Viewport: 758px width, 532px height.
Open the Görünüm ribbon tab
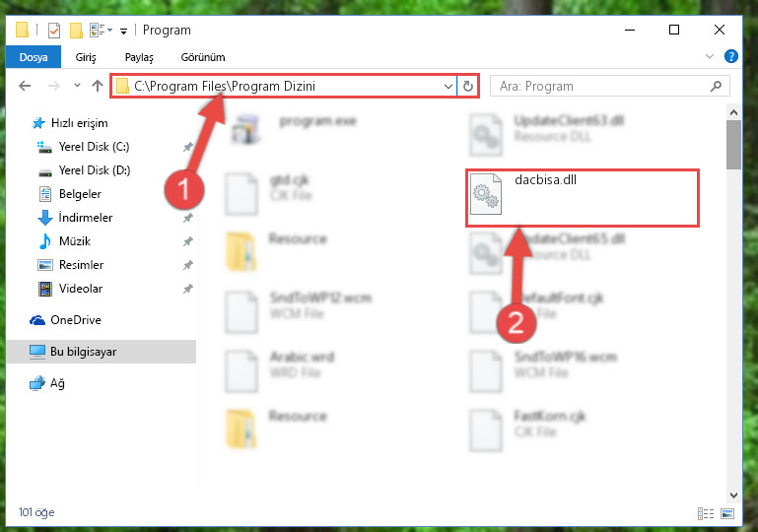(203, 57)
